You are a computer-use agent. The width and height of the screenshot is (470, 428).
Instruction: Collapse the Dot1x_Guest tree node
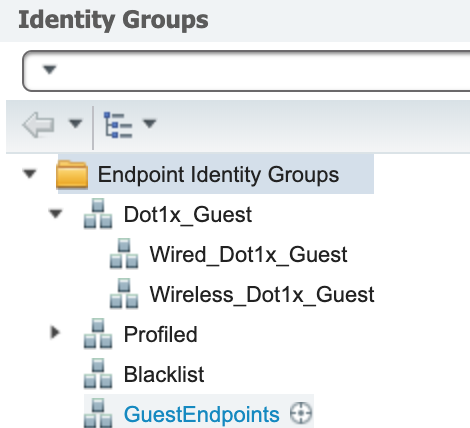[56, 214]
